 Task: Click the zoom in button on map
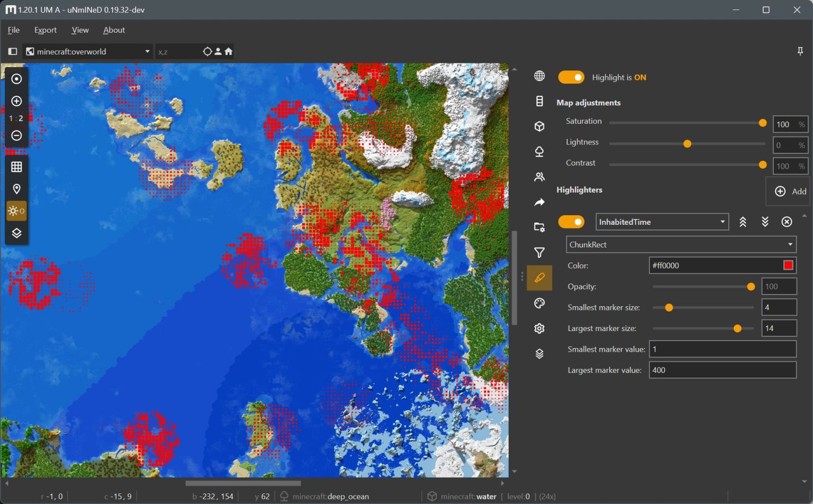click(16, 100)
